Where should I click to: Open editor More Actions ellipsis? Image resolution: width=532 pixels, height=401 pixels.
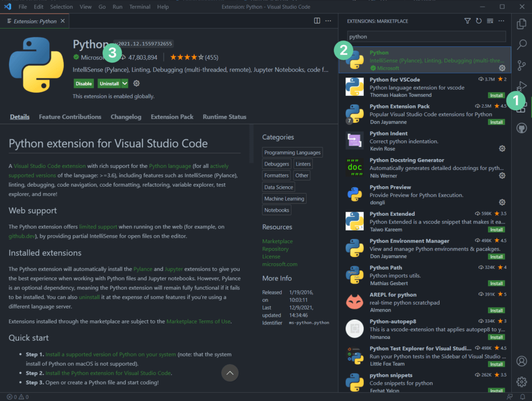(328, 21)
